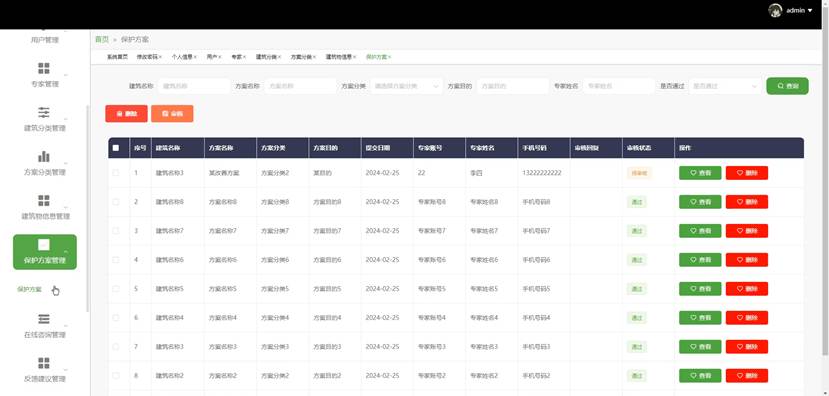The image size is (829, 396).
Task: Click the admin avatar picture
Action: pos(775,10)
